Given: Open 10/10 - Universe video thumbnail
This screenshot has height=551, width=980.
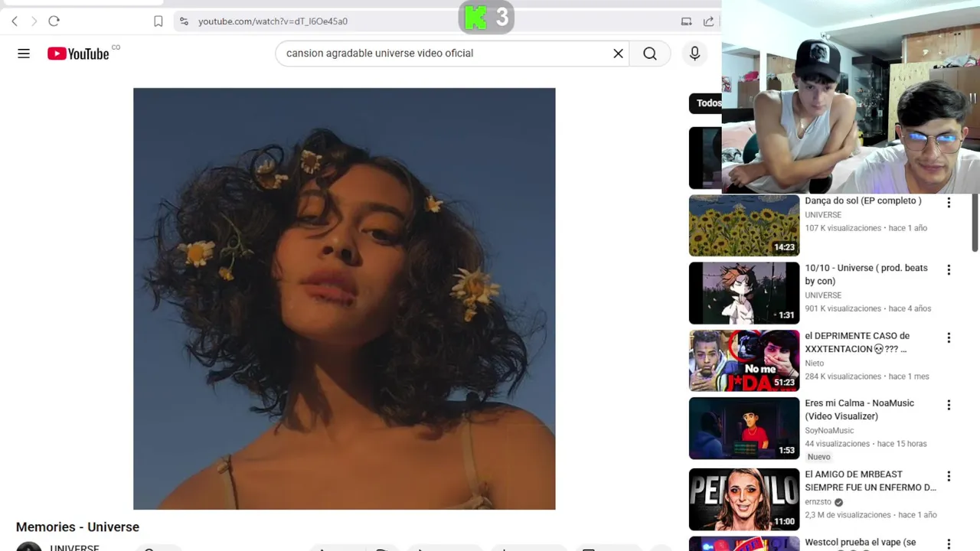Looking at the screenshot, I should coord(744,293).
